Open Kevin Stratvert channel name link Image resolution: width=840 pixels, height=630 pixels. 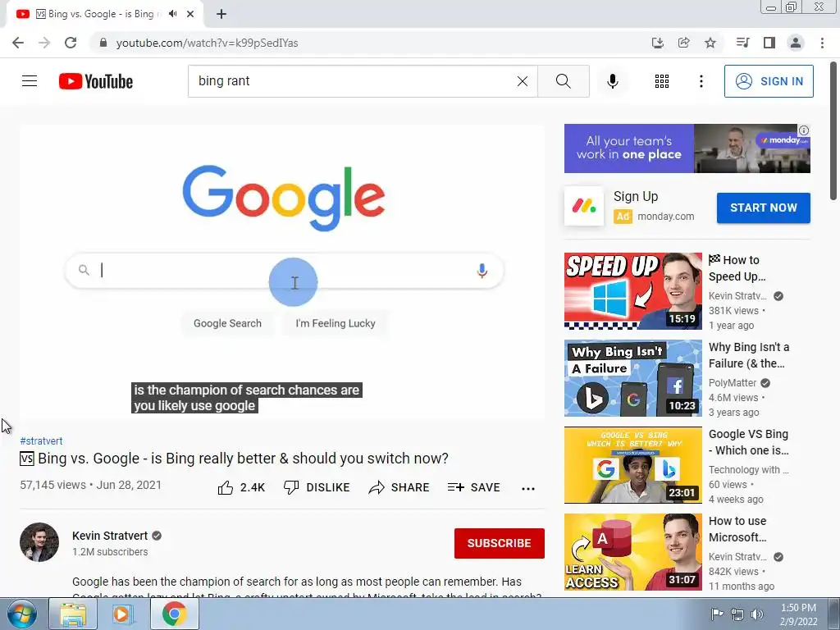tap(110, 536)
